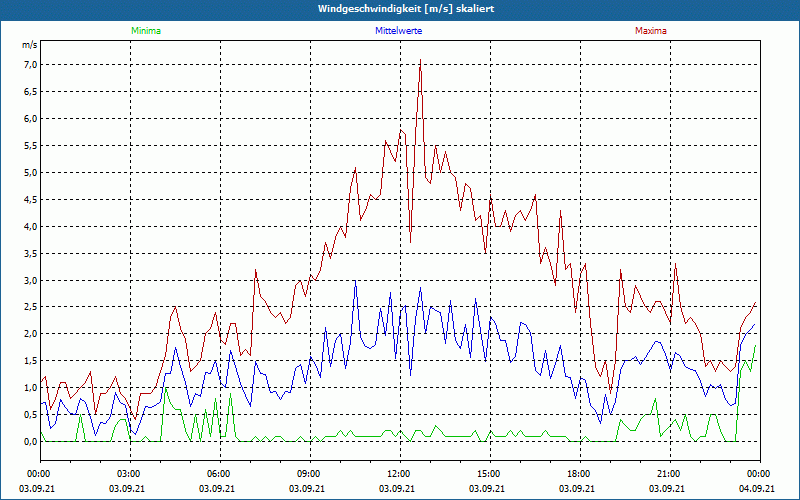Click the '18:00' time axis label
Screen dimensions: 800x500
coord(577,474)
